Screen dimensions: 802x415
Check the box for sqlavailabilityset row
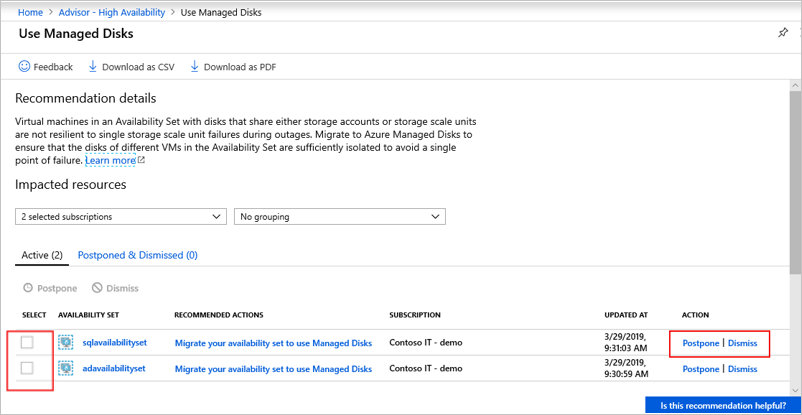(27, 343)
